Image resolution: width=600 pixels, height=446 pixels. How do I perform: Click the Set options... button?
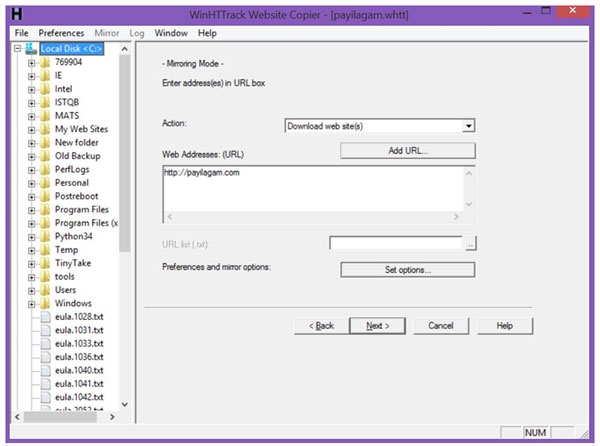coord(408,270)
